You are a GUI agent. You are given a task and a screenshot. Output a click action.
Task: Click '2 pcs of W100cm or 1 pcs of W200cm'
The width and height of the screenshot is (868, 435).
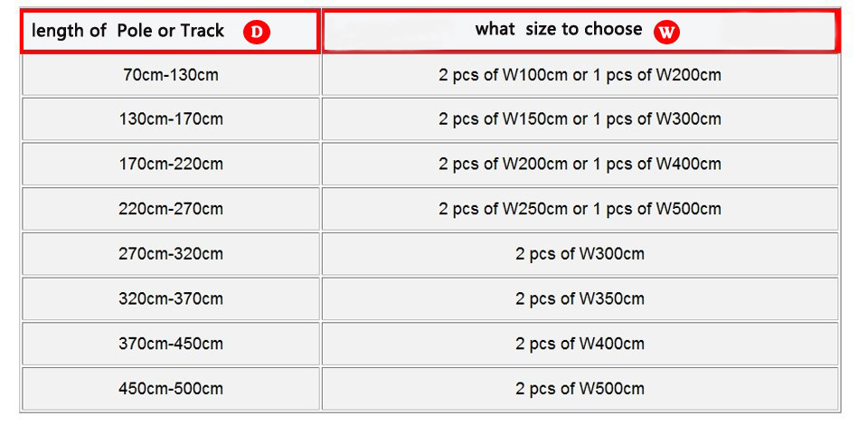pyautogui.click(x=580, y=75)
